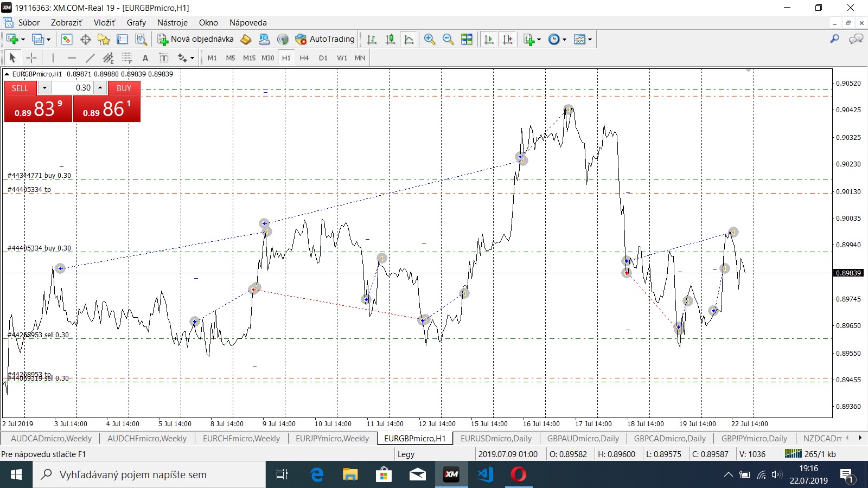
Task: Open the Nápoveda menu
Action: click(x=248, y=23)
